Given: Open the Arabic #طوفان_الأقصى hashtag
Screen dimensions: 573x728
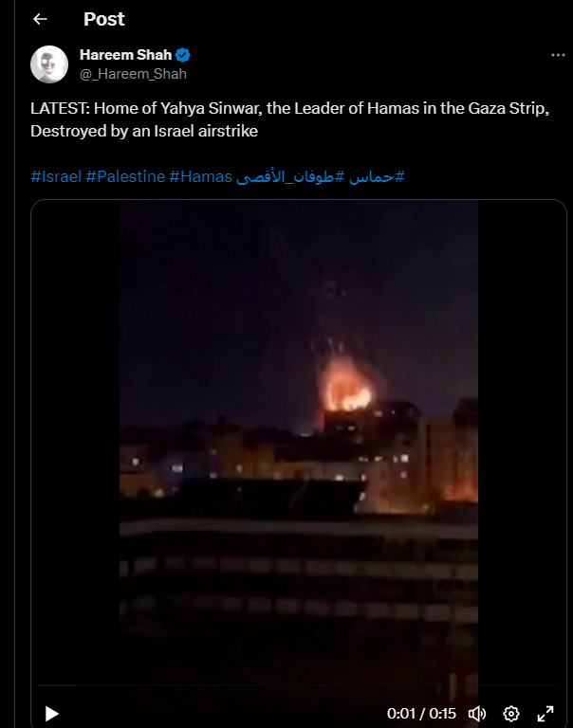Looking at the screenshot, I should tap(290, 176).
